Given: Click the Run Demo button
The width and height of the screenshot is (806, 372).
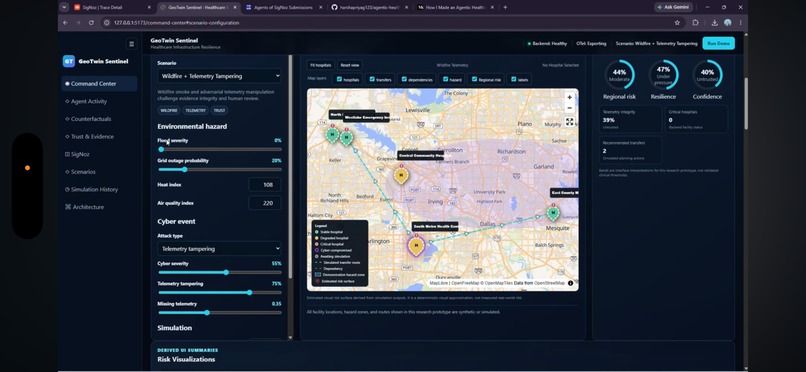Looking at the screenshot, I should tap(718, 44).
